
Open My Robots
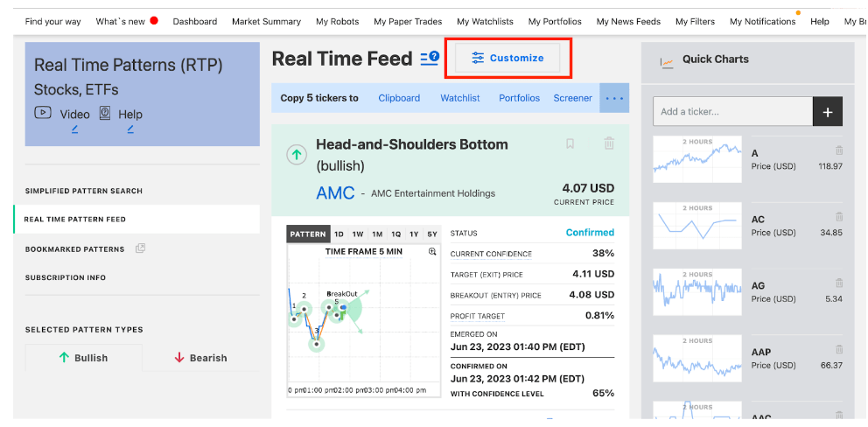[x=338, y=22]
